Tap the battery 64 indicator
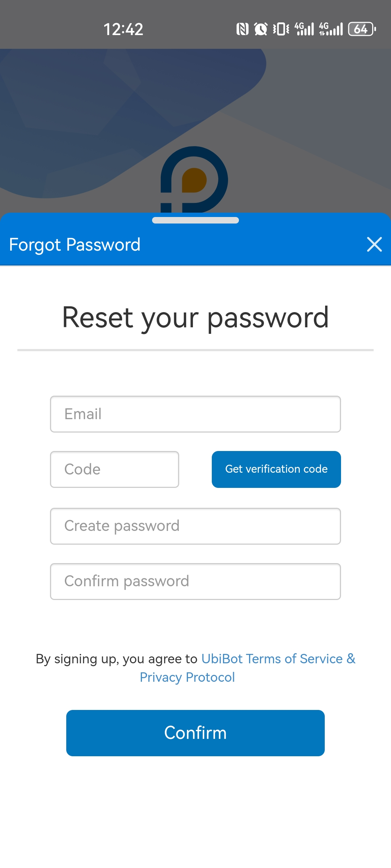Image resolution: width=391 pixels, height=868 pixels. [x=362, y=29]
